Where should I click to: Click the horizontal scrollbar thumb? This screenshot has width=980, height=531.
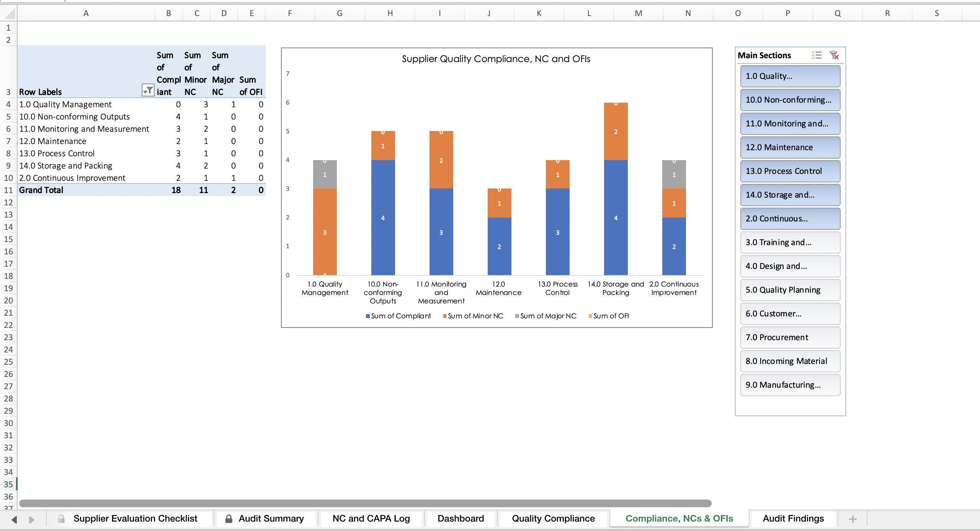pos(365,503)
